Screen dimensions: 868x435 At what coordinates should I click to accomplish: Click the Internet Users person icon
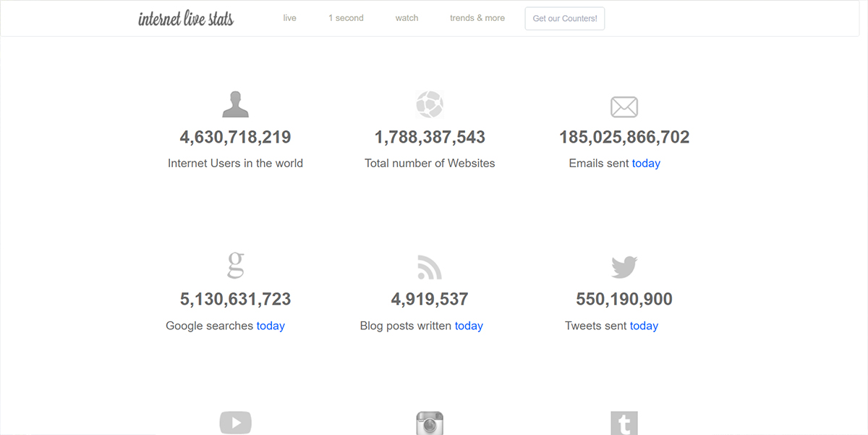[x=235, y=104]
